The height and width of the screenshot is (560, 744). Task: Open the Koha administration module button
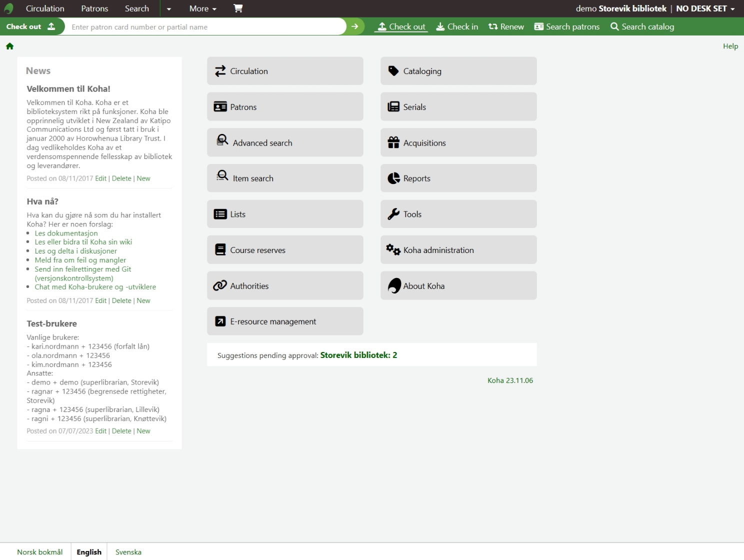click(x=458, y=250)
